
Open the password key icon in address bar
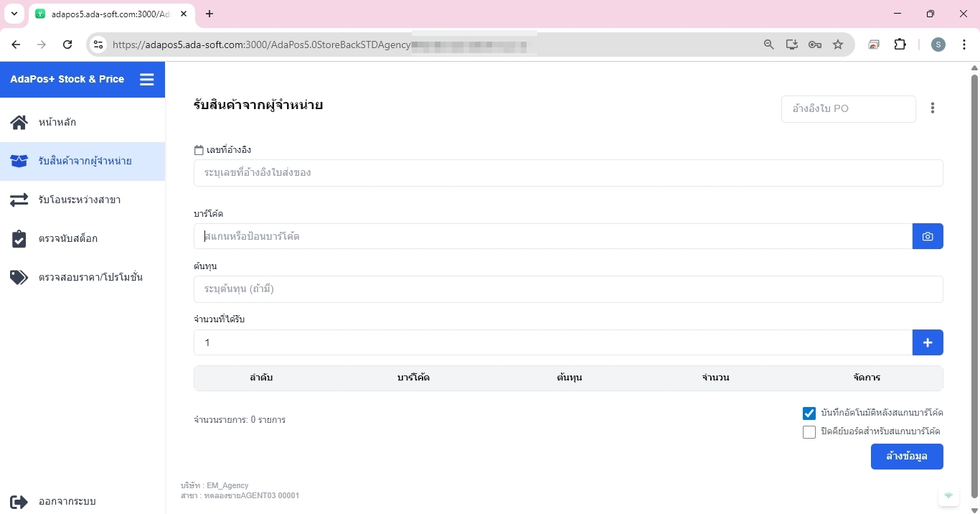tap(814, 45)
